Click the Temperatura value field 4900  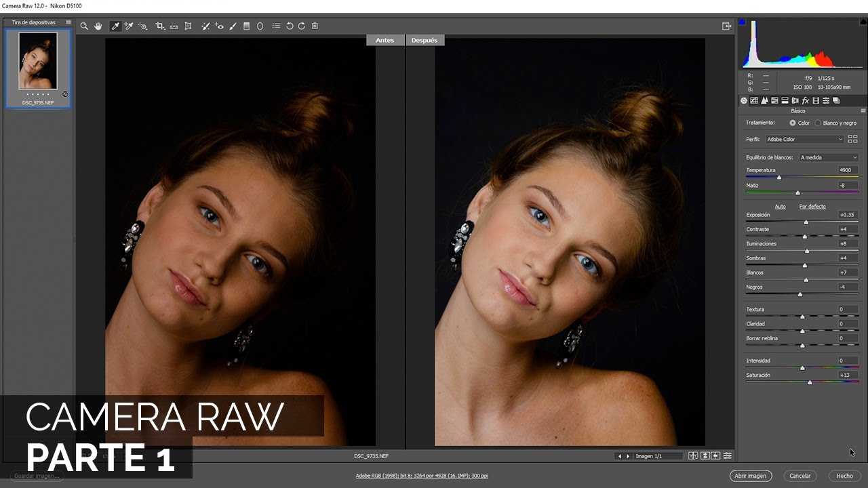pos(847,170)
